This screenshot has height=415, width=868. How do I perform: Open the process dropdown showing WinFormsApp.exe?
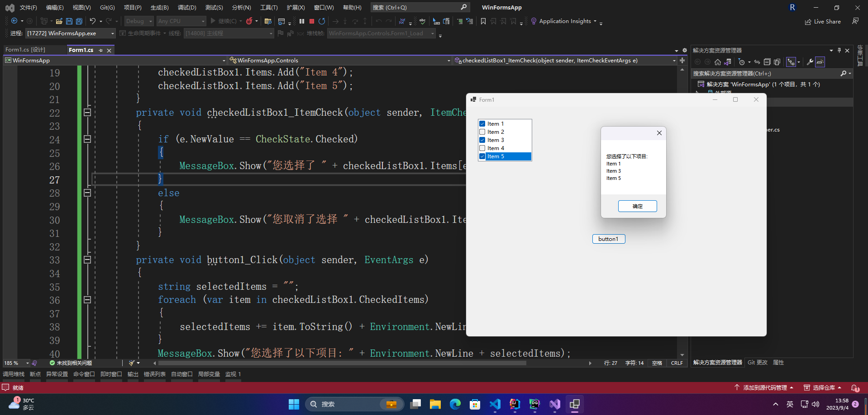tap(71, 33)
